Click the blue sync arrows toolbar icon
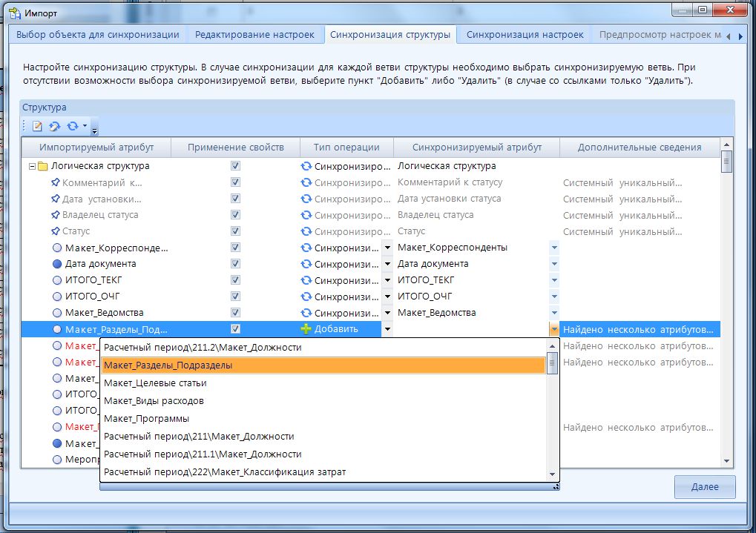The height and width of the screenshot is (533, 756). [72, 127]
